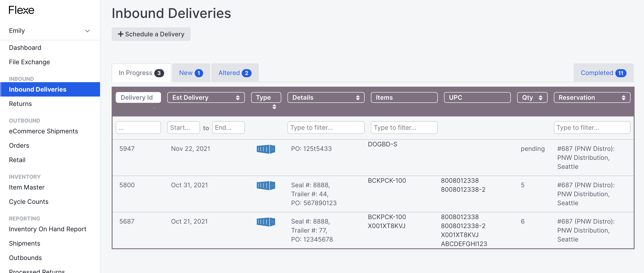Click the Schedule a Delivery button
The image size is (644, 273).
[x=151, y=34]
